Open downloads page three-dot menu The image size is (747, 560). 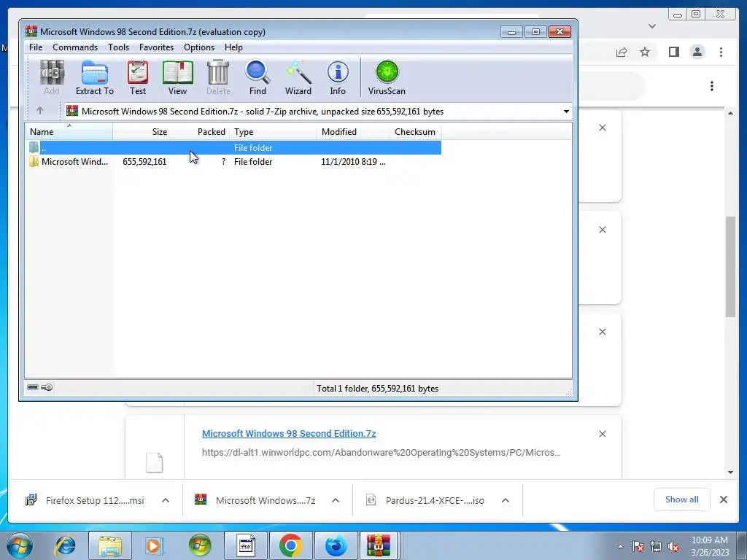pyautogui.click(x=712, y=86)
